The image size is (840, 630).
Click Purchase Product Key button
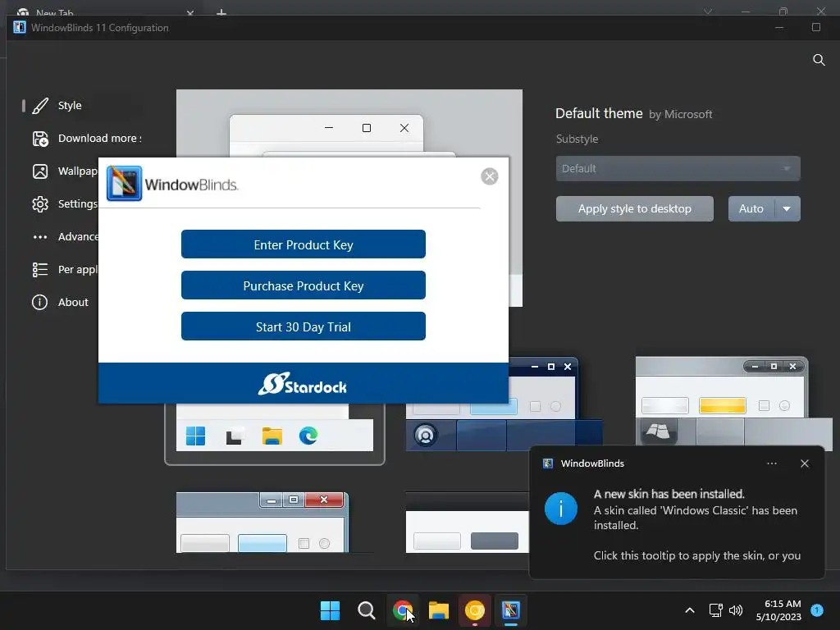(304, 285)
